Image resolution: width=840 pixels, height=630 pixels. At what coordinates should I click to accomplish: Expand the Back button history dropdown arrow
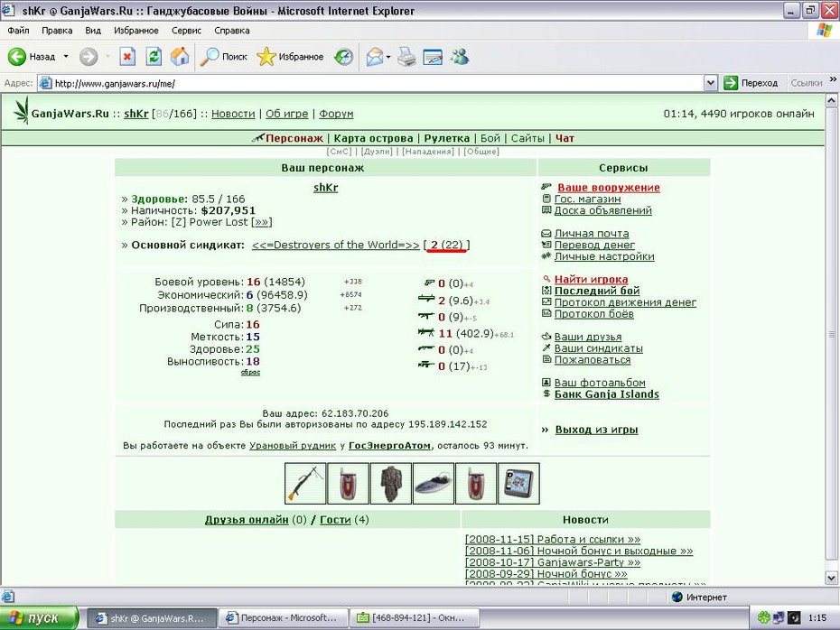pos(66,56)
